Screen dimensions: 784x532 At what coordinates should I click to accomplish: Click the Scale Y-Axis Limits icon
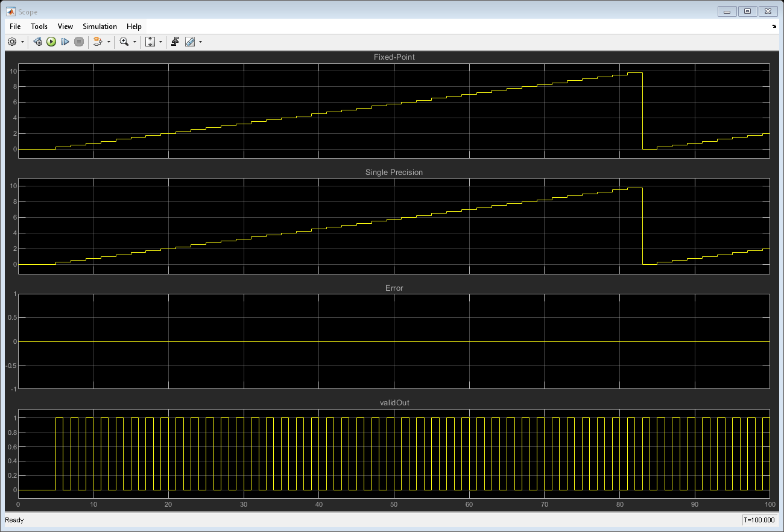click(x=151, y=42)
